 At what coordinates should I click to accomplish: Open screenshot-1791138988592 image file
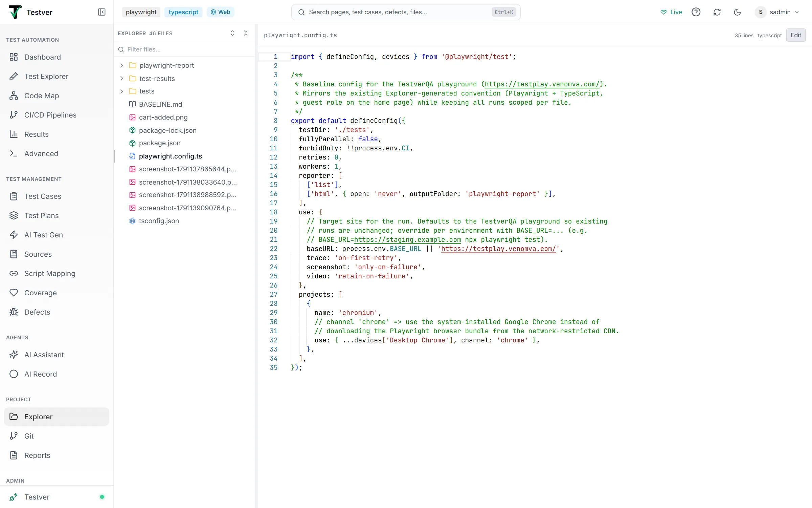click(184, 195)
